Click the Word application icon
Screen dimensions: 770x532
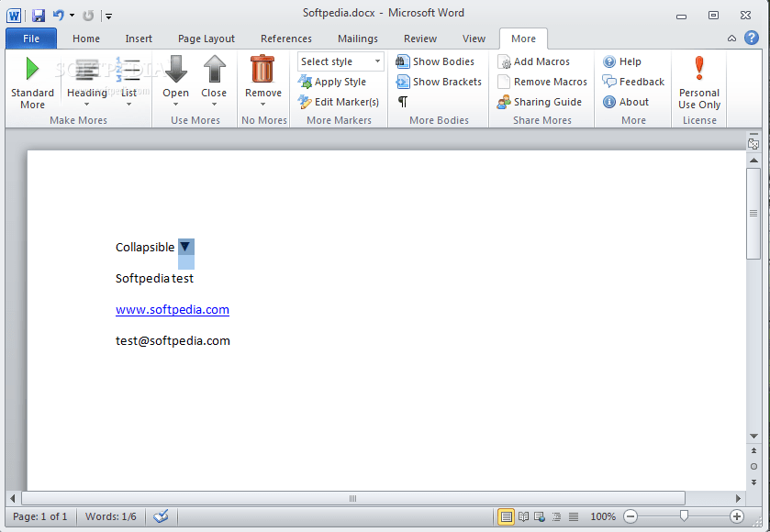14,16
